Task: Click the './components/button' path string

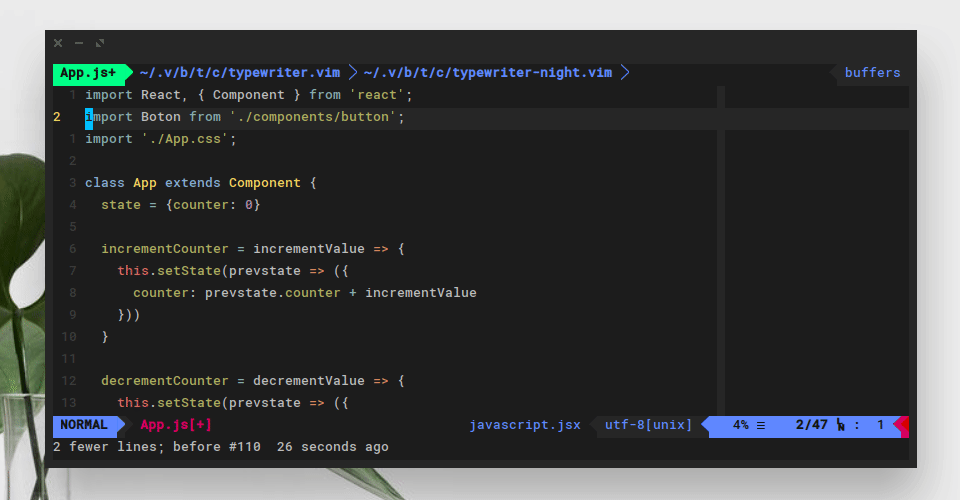Action: pyautogui.click(x=313, y=117)
